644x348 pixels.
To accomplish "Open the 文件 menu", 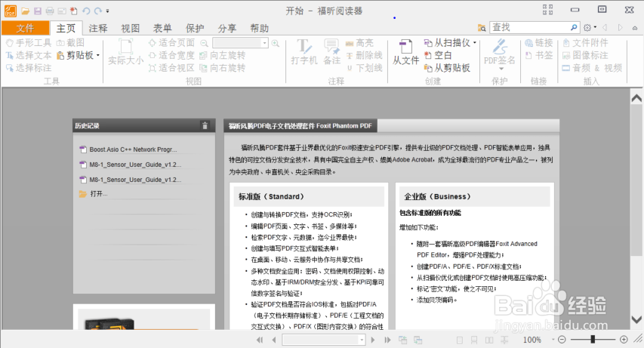I will (x=25, y=28).
